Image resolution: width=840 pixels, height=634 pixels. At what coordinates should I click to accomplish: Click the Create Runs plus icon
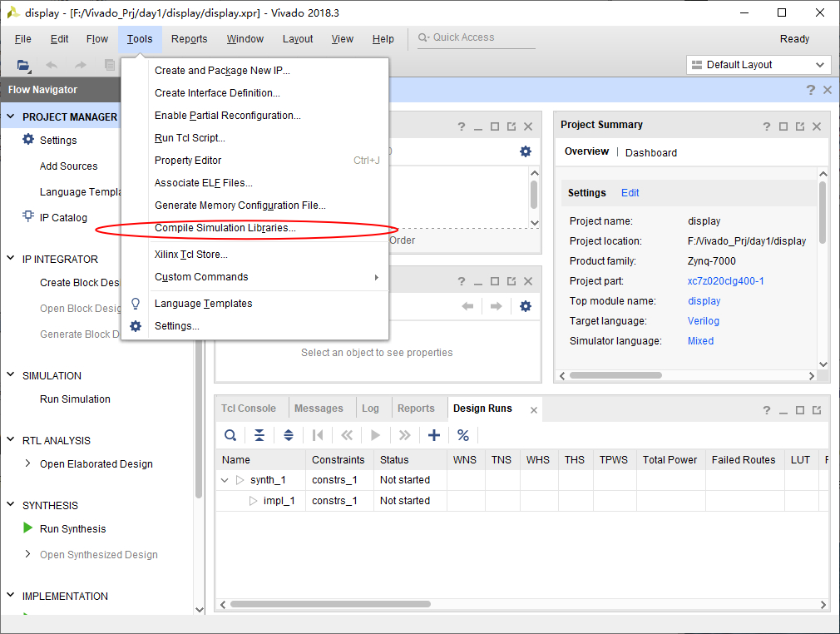pyautogui.click(x=434, y=435)
